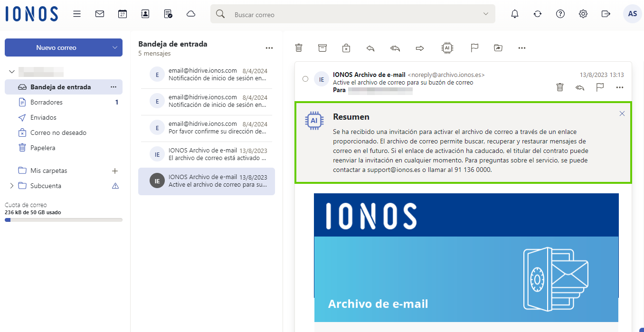Reply all from the message header icon
This screenshot has width=644, height=332.
[580, 87]
